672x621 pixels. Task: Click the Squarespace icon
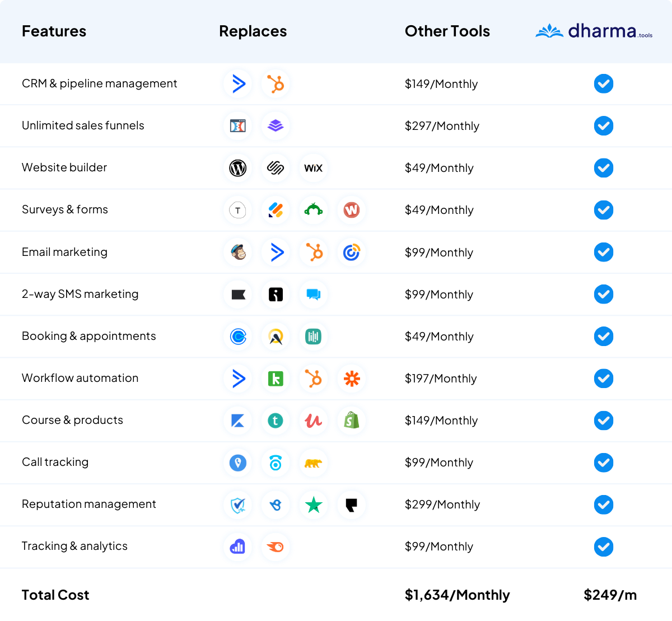(276, 168)
